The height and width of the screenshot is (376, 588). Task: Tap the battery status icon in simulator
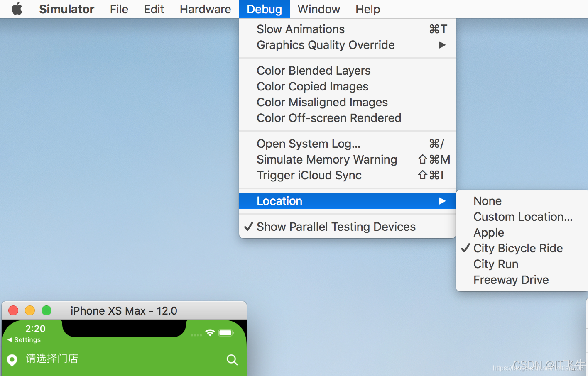pos(226,333)
